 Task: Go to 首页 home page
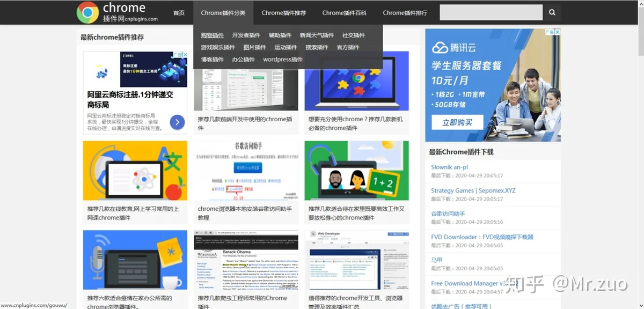click(179, 13)
